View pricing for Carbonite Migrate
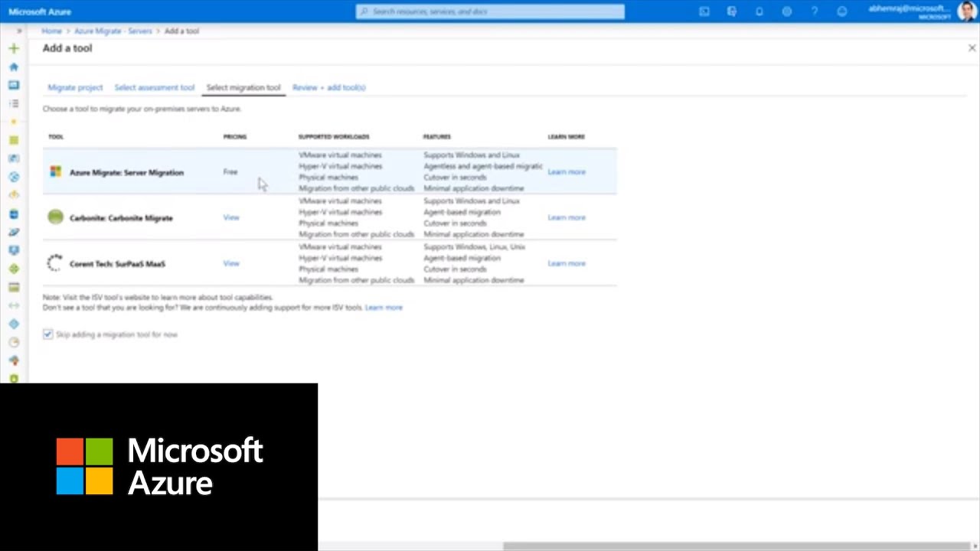 (x=231, y=217)
